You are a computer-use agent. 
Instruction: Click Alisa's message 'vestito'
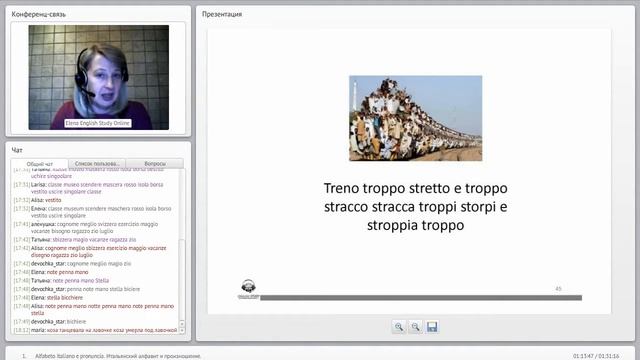click(53, 200)
